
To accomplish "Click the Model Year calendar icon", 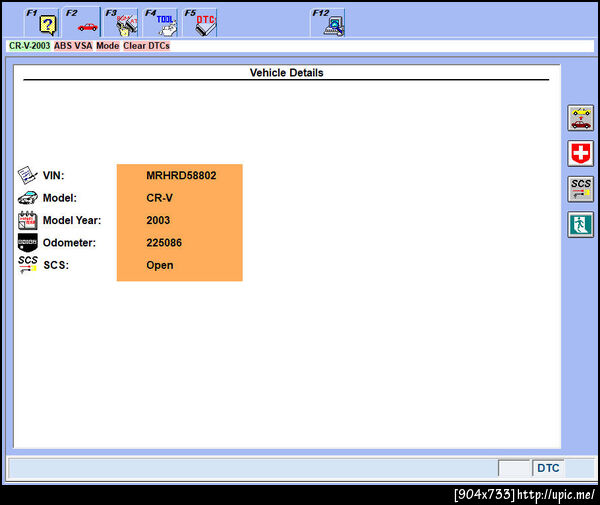I will [x=28, y=220].
